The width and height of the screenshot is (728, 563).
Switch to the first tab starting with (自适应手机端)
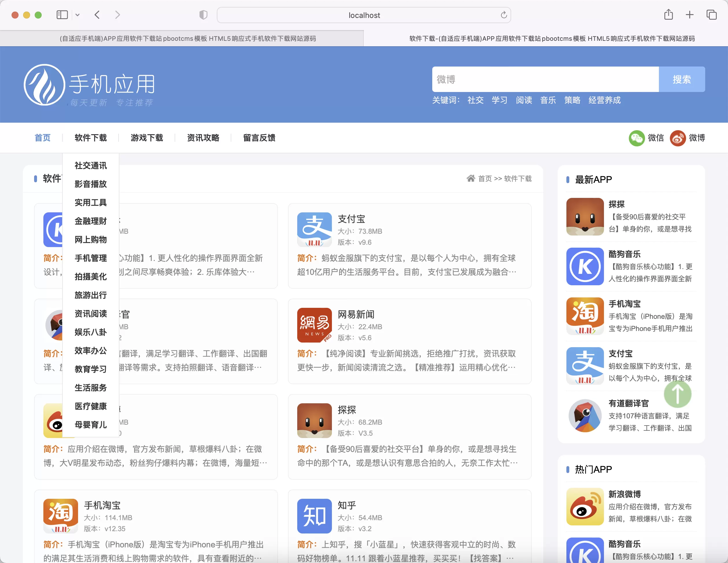point(182,38)
